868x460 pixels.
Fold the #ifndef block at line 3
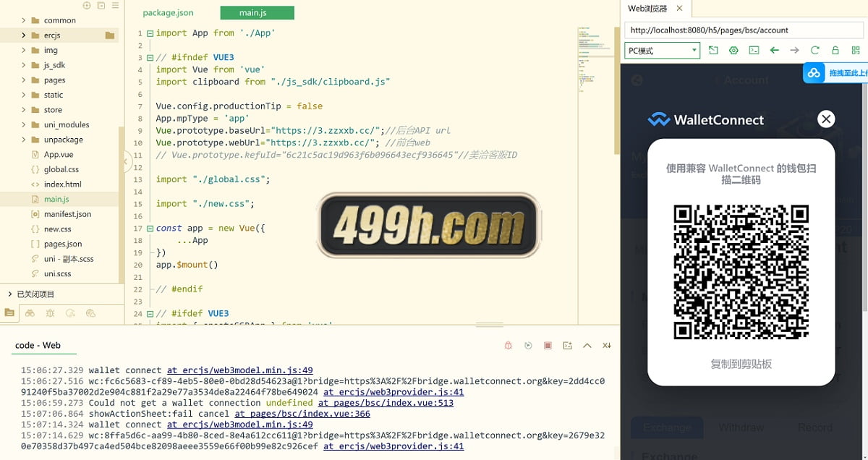tap(150, 57)
